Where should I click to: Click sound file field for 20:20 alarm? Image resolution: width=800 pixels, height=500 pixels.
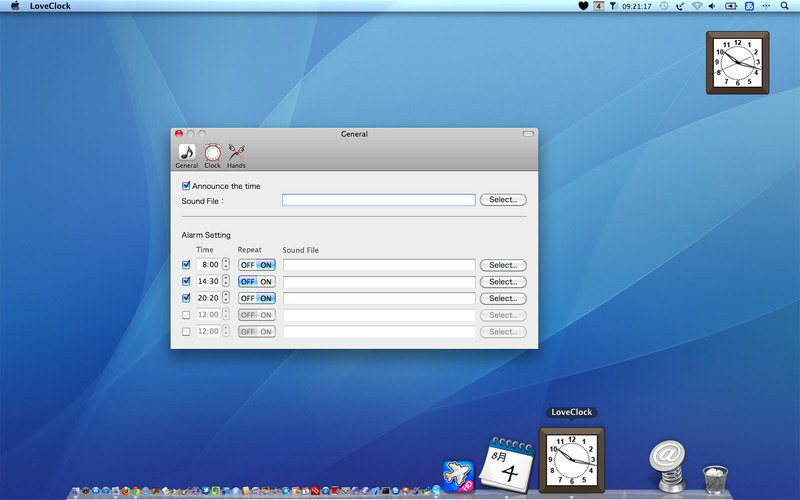379,298
